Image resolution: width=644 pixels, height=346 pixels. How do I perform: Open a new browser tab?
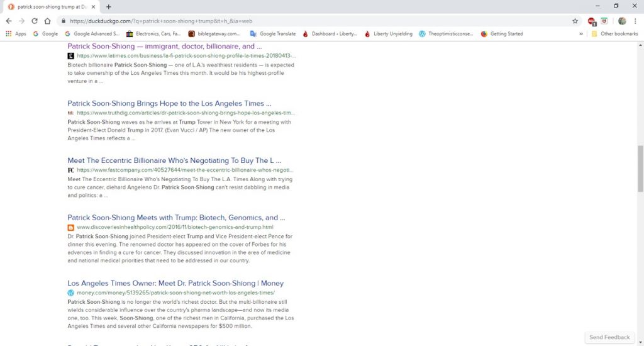pyautogui.click(x=108, y=6)
